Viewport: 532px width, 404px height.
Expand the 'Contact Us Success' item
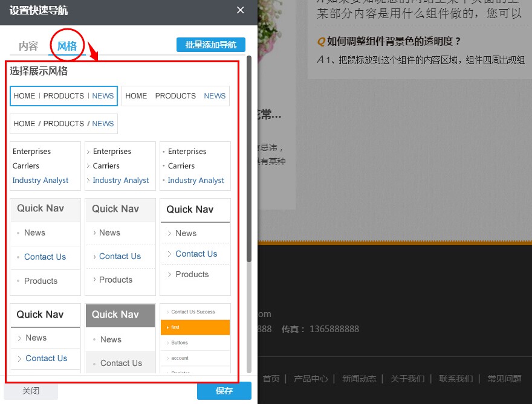coord(195,312)
